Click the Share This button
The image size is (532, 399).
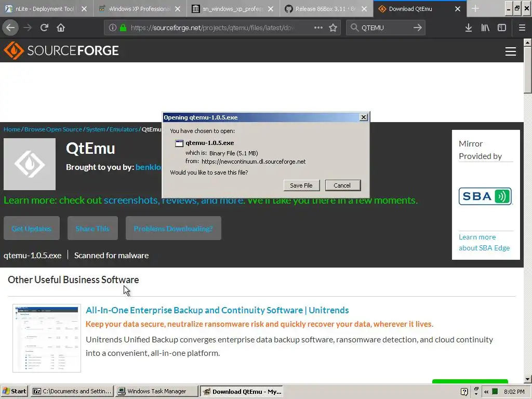click(x=92, y=229)
